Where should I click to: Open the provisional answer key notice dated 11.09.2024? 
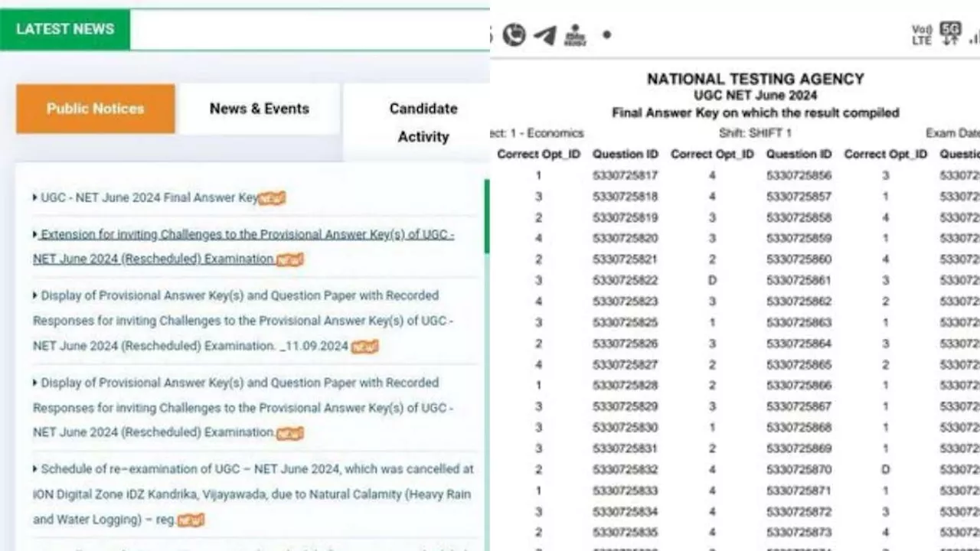click(x=243, y=321)
